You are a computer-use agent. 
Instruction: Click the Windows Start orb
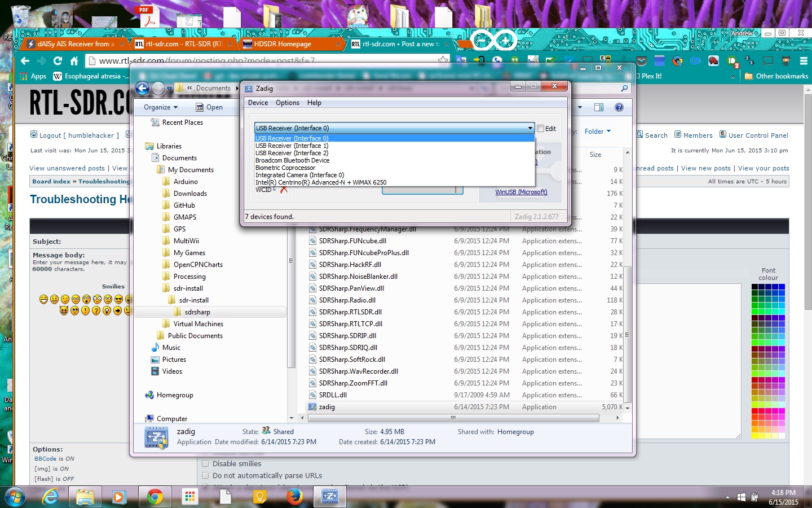tap(15, 497)
